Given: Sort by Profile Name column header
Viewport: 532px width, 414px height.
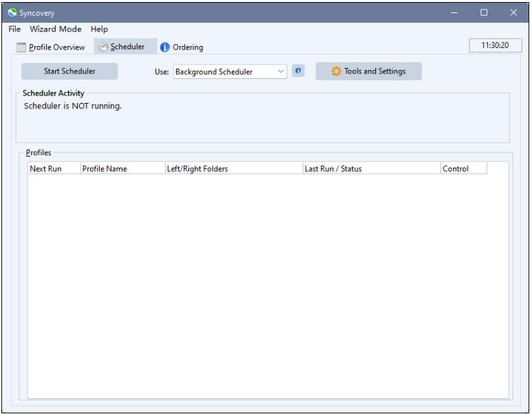Looking at the screenshot, I should 123,168.
